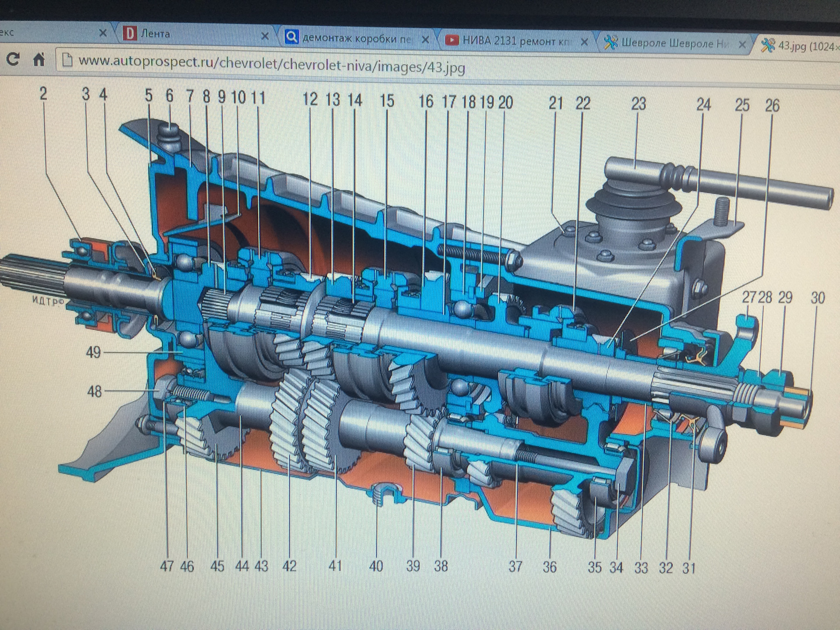The width and height of the screenshot is (840, 630).
Task: Click YouTube favicon on НИВА 2131 tab
Action: 451,40
